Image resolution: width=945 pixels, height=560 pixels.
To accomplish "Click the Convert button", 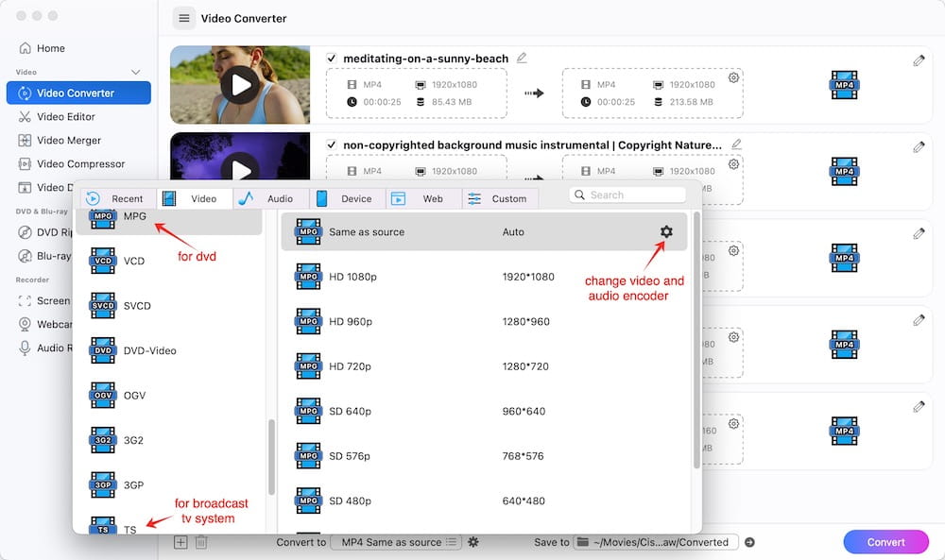I will (886, 542).
